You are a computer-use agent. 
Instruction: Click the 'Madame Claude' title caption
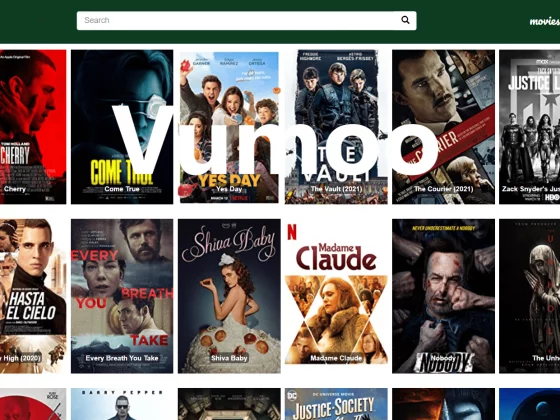[336, 358]
